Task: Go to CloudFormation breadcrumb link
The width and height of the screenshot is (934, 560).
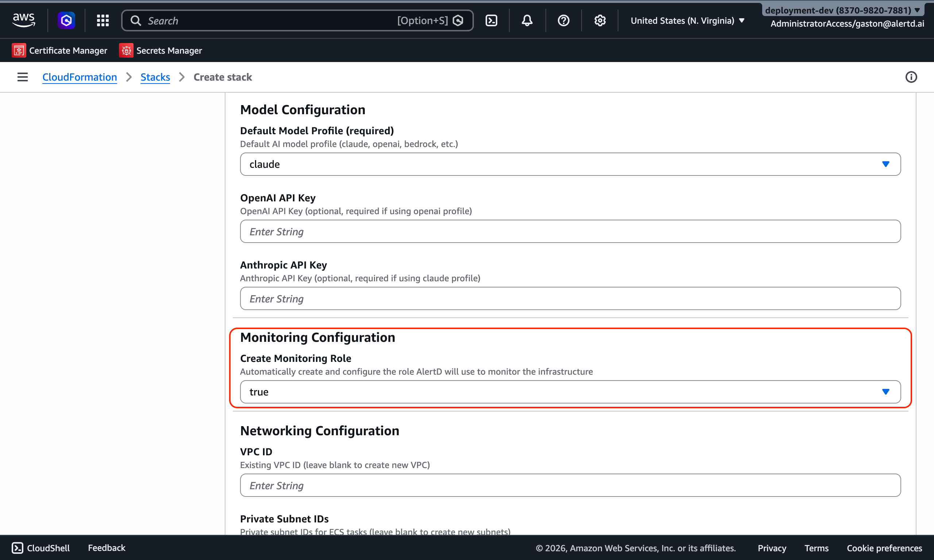Action: click(x=80, y=77)
